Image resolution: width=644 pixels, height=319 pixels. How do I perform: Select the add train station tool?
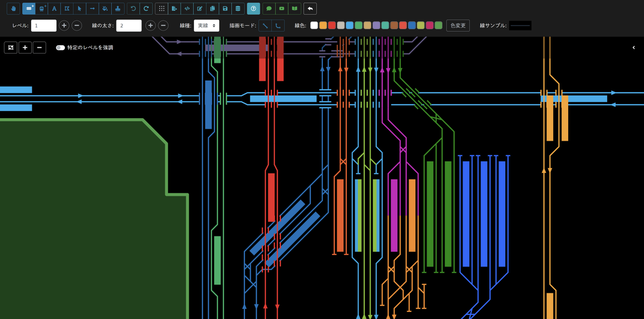[x=41, y=9]
